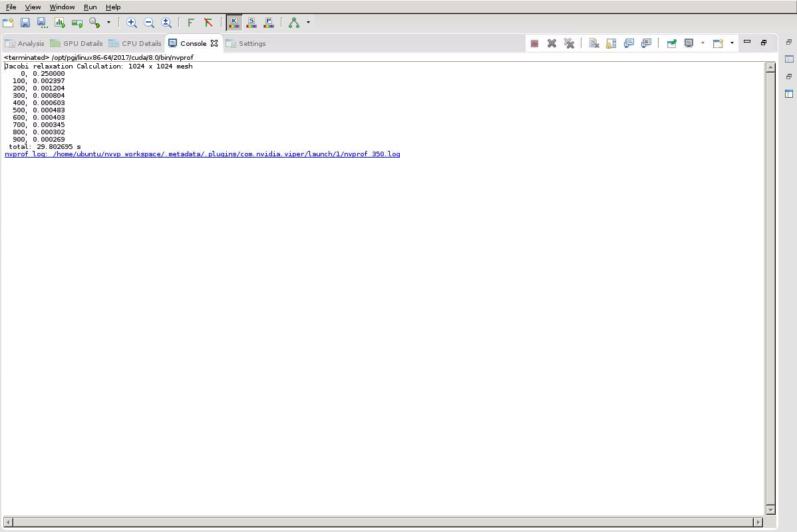The height and width of the screenshot is (532, 797).
Task: Click the vertical scrollbar down arrow
Action: 770,510
